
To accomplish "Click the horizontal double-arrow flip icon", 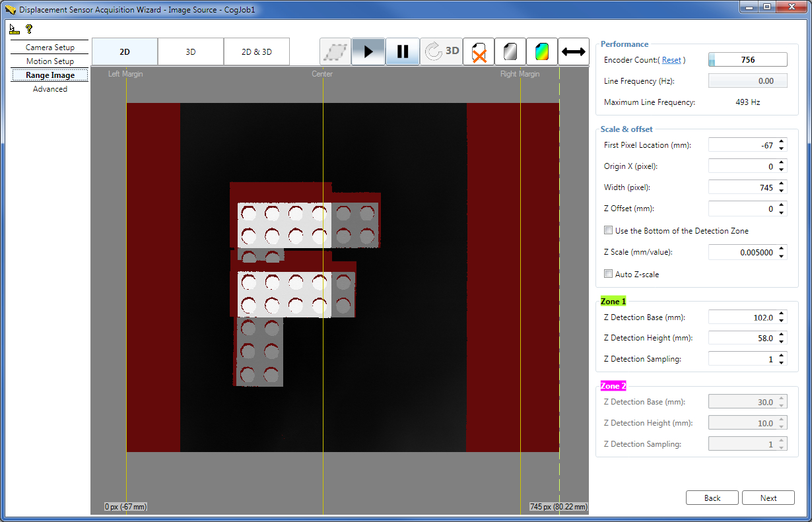I will pos(572,51).
